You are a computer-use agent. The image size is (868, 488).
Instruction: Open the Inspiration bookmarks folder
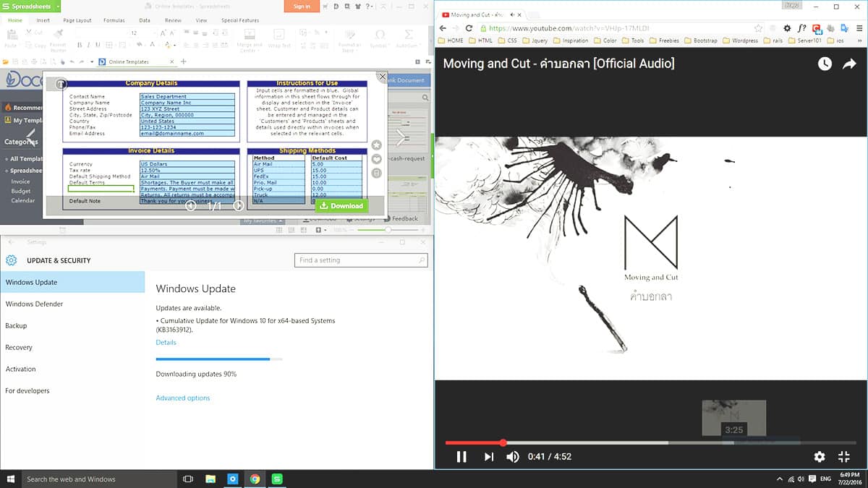571,40
